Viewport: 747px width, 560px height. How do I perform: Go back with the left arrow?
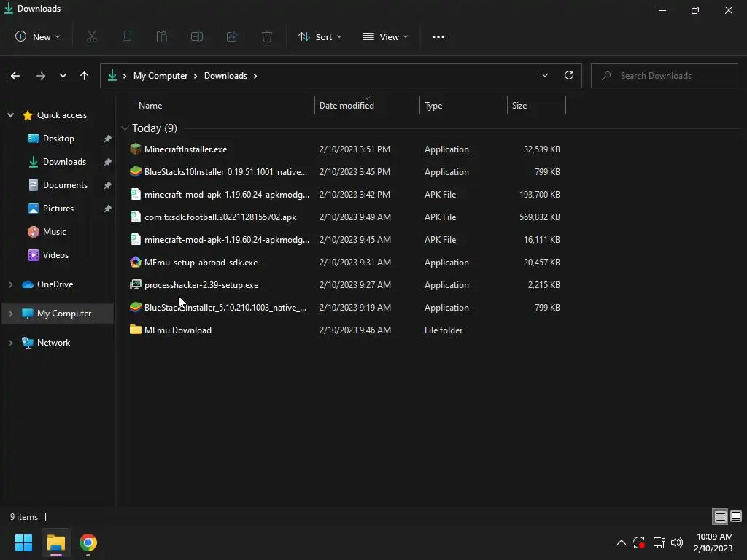click(15, 76)
